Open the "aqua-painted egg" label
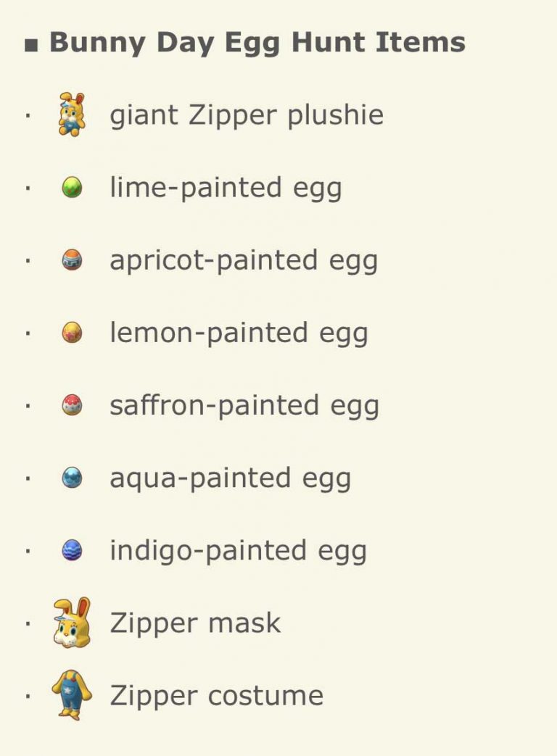 pos(230,478)
